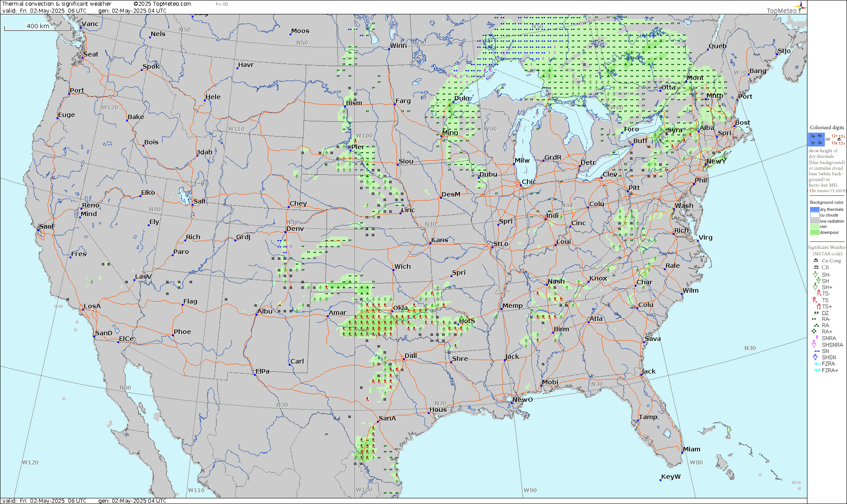Click the SanF city label
The image size is (847, 504).
[47, 226]
